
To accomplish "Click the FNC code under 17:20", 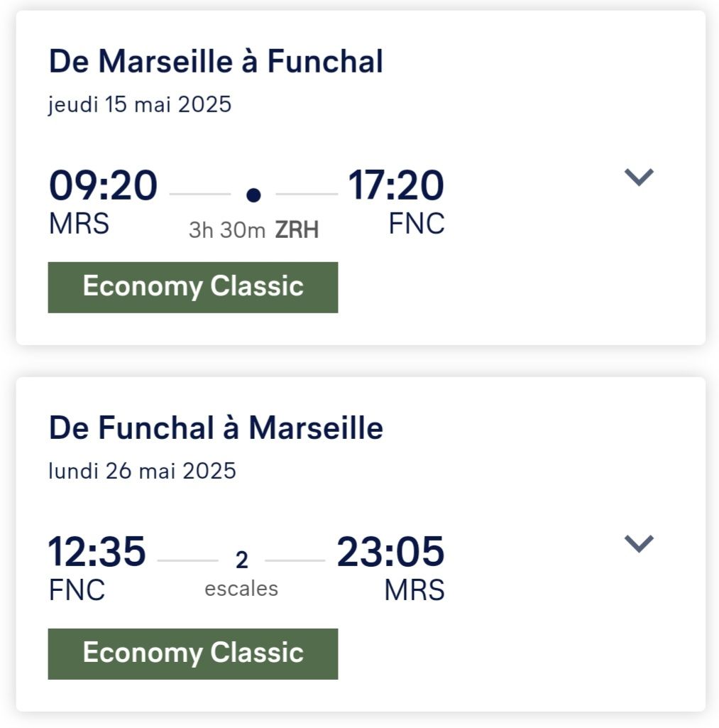I will pyautogui.click(x=417, y=224).
